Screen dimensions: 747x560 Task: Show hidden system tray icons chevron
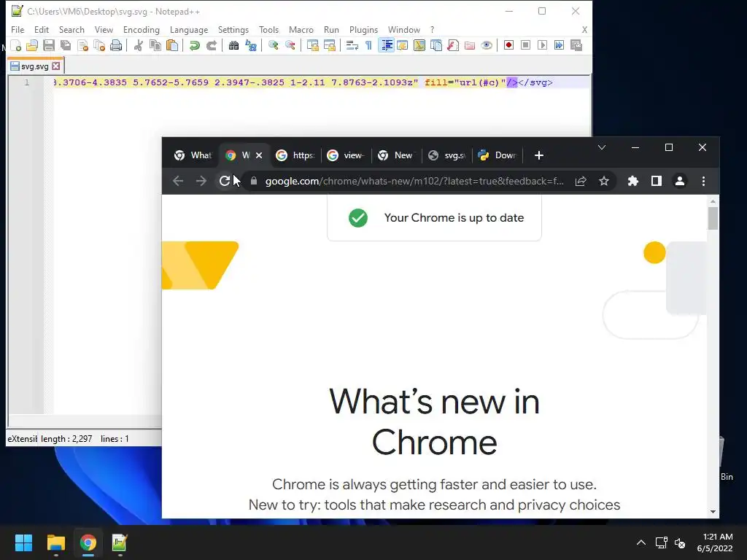point(641,542)
